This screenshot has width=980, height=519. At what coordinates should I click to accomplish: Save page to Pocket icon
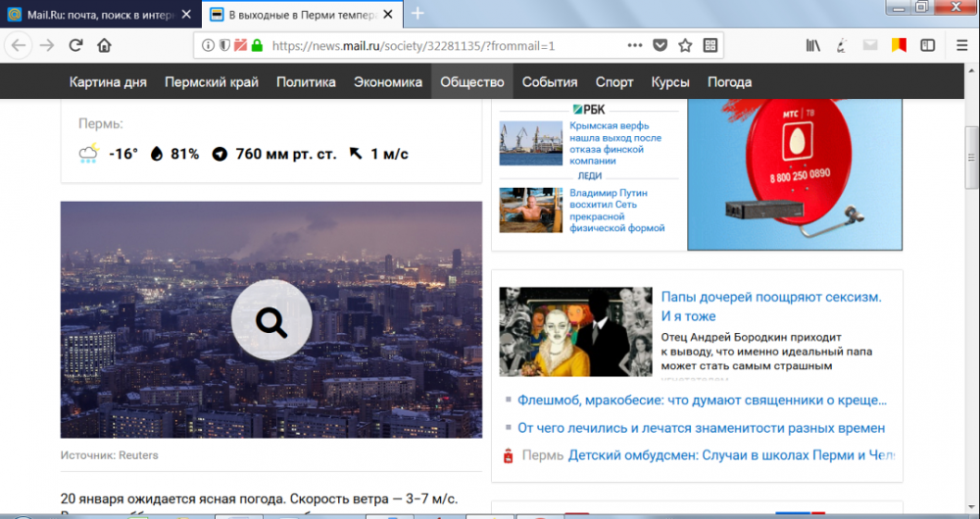pos(661,45)
